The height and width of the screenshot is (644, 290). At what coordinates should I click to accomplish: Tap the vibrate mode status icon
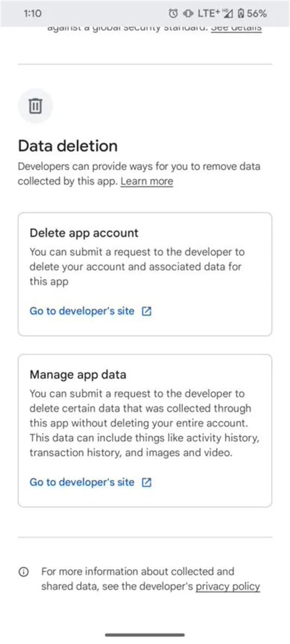coord(188,14)
